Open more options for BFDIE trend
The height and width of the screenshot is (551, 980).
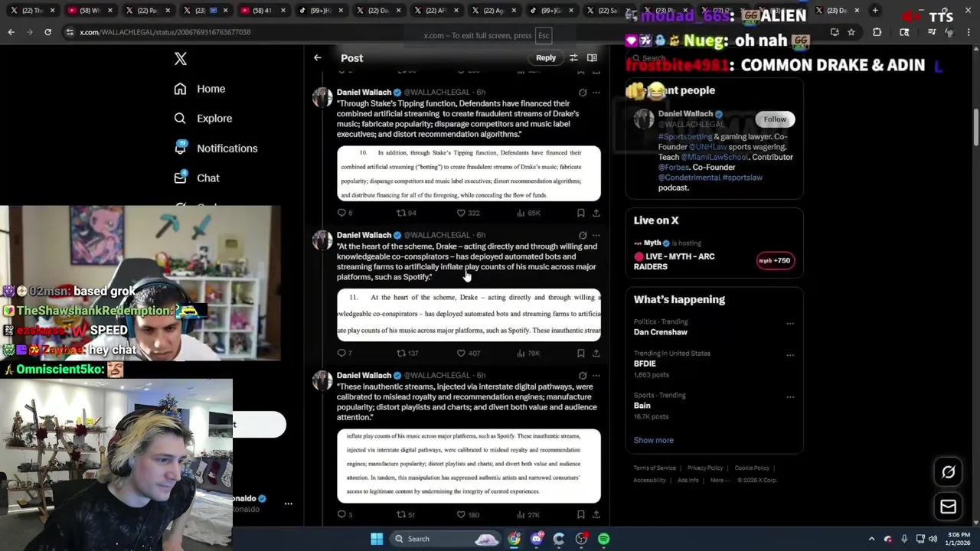click(790, 355)
